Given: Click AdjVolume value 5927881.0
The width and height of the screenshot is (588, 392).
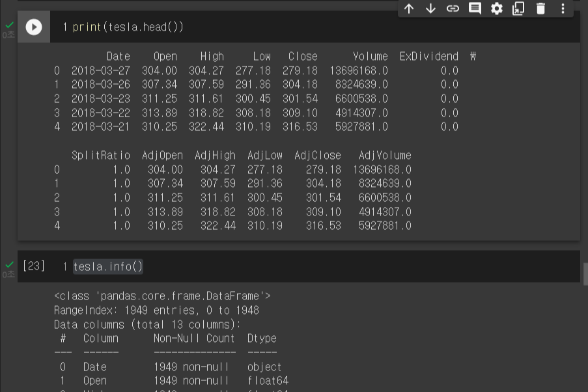Looking at the screenshot, I should click(x=385, y=226).
